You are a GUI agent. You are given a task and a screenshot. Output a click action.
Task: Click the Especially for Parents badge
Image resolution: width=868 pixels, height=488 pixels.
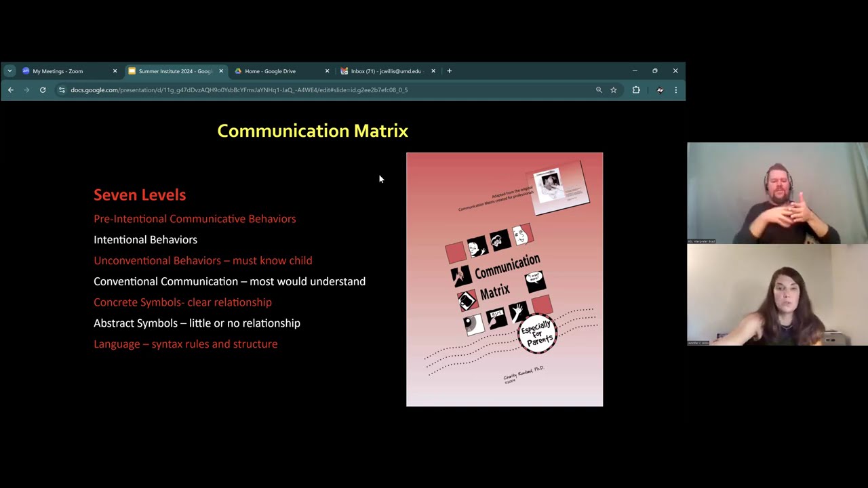click(x=538, y=333)
